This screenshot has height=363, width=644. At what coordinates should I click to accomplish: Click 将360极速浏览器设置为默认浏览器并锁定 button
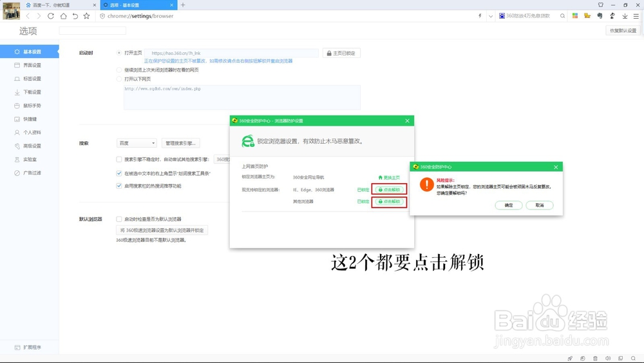pos(162,230)
